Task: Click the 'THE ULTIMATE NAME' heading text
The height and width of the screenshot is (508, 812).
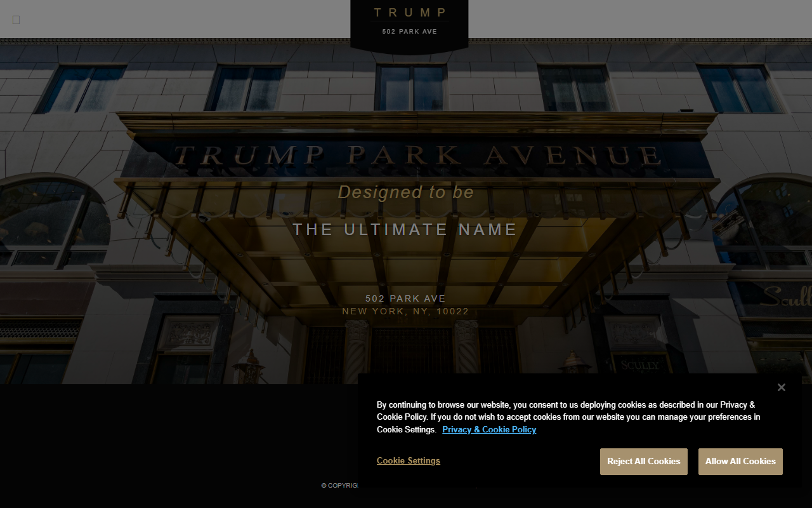Action: click(x=405, y=230)
